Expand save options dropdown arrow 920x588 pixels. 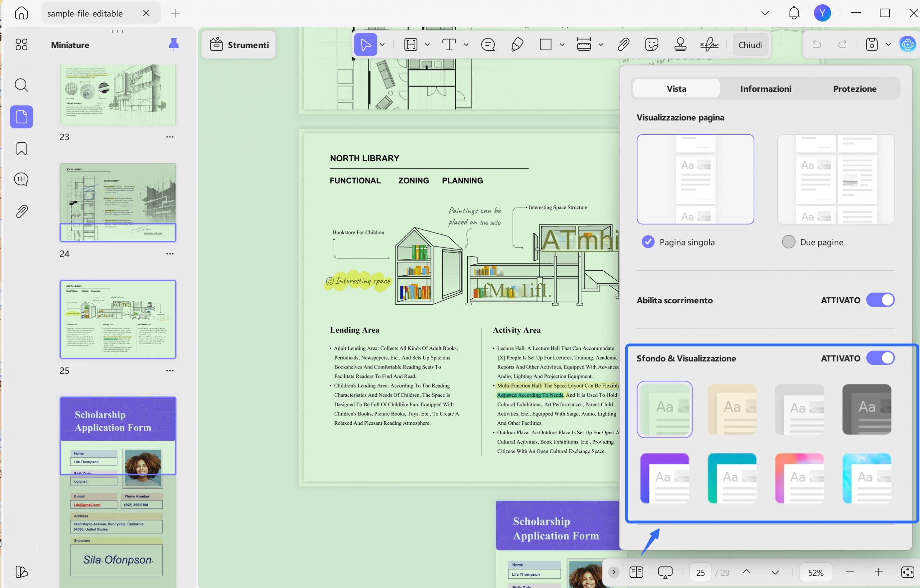tap(888, 45)
